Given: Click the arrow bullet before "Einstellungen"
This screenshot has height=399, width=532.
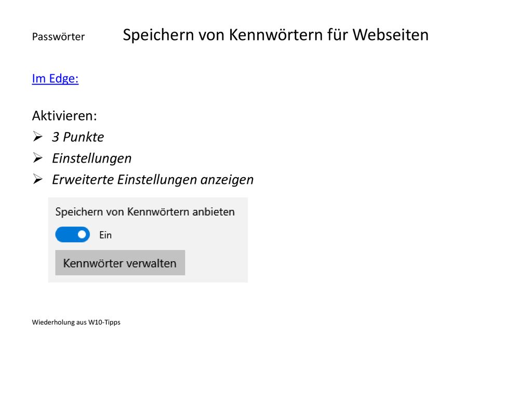Looking at the screenshot, I should pyautogui.click(x=37, y=158).
